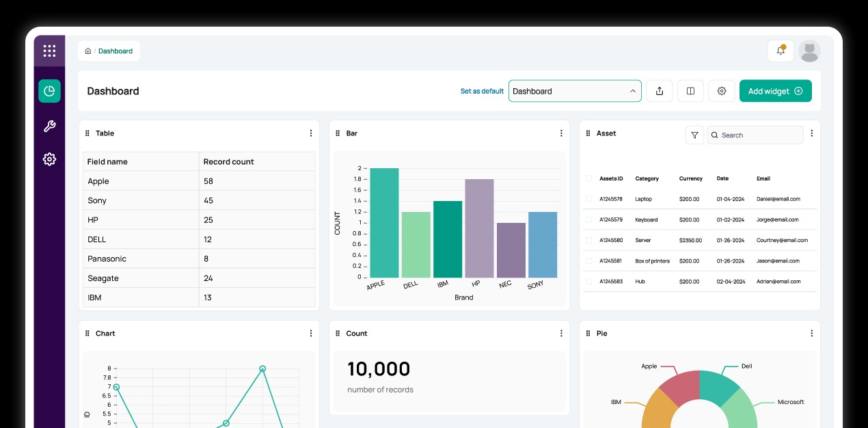This screenshot has width=868, height=428.
Task: Click the peak data point at 8 in Chart
Action: (x=262, y=369)
